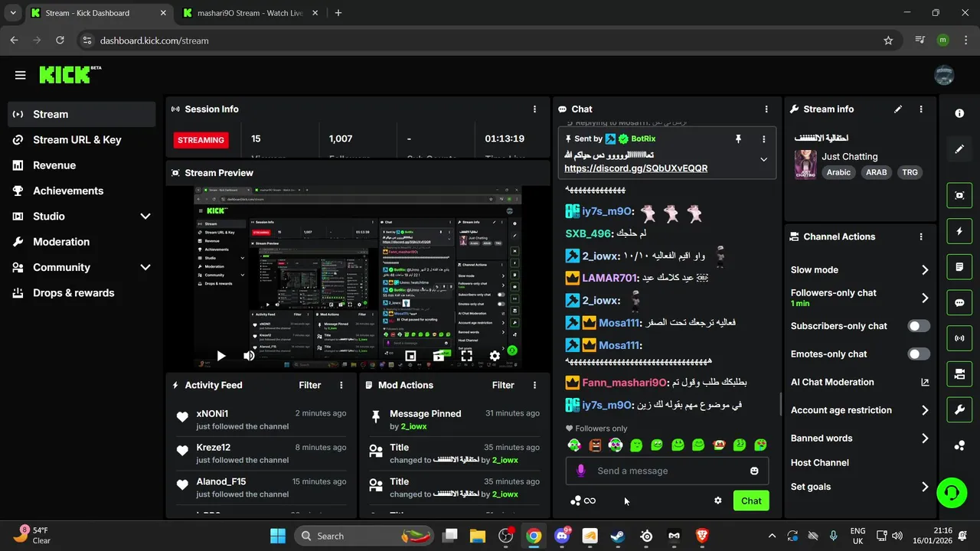Open the Mod Actions Filter
980x551 pixels.
pyautogui.click(x=503, y=386)
